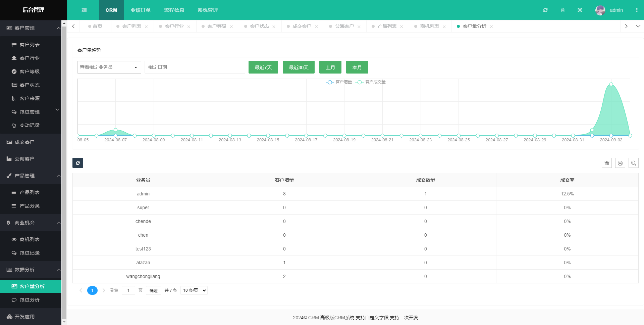Open 变动记录 in the sidebar
Viewport: 644px width, 325px height.
[x=31, y=125]
